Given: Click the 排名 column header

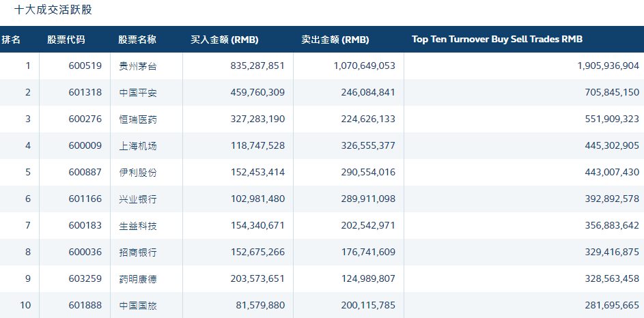Looking at the screenshot, I should click(11, 40).
